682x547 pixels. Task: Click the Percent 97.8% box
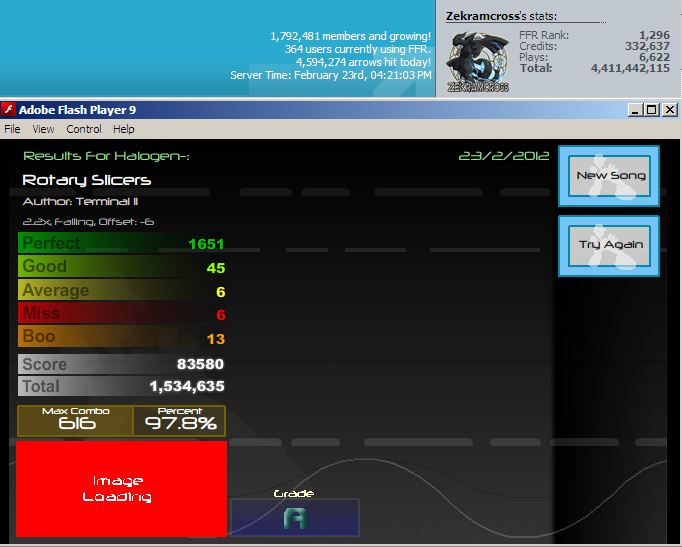(x=180, y=420)
